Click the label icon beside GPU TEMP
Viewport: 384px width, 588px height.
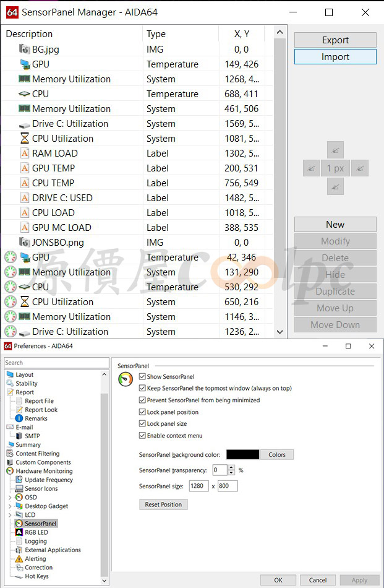click(24, 168)
